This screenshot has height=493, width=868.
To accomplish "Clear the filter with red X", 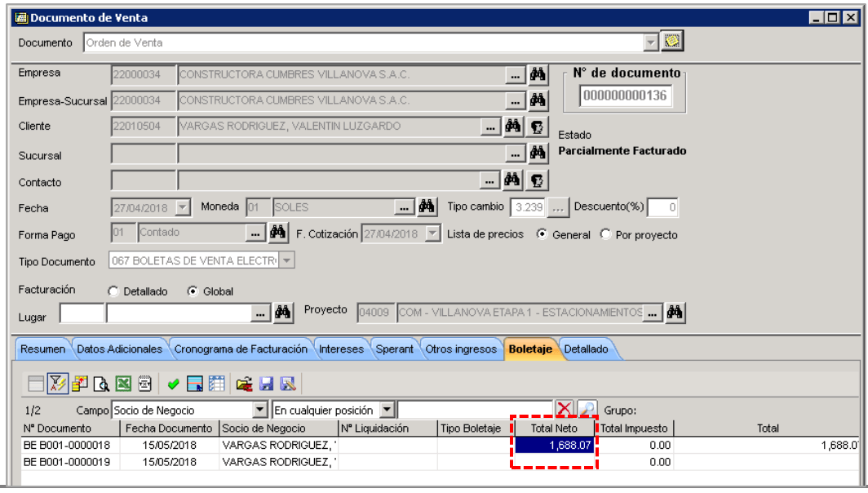I will tap(564, 410).
